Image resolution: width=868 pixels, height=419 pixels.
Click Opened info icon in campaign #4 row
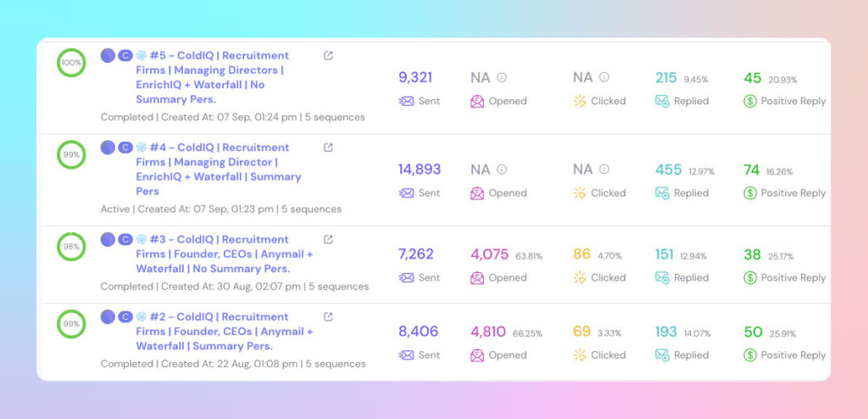pos(502,170)
